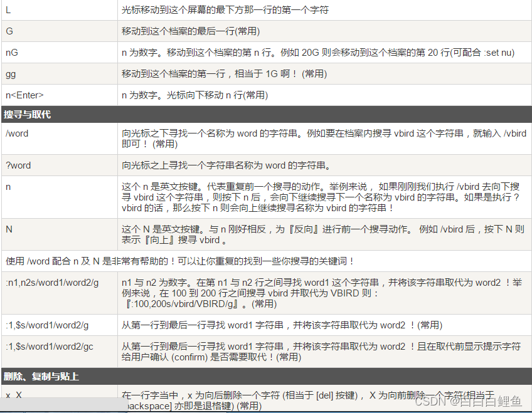Click the 'G' command cell
The height and width of the screenshot is (413, 532).
point(60,31)
